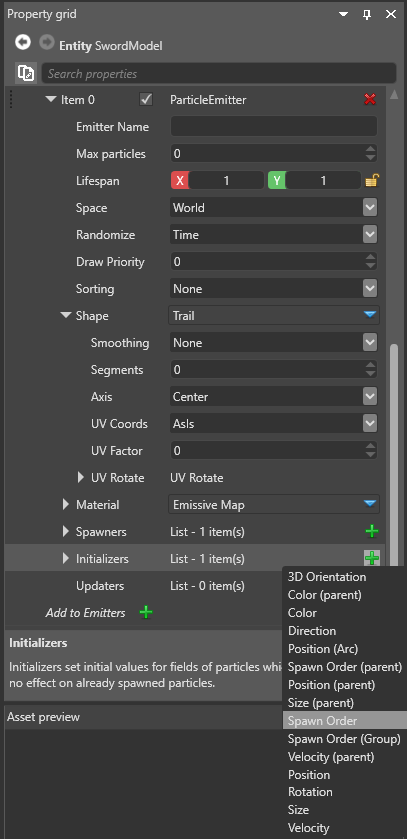Open the Smoothing dropdown
This screenshot has width=407, height=839.
274,342
